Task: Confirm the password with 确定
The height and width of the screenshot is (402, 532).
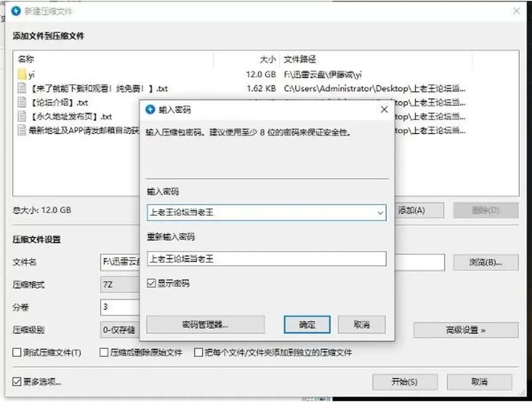Action: pyautogui.click(x=307, y=324)
